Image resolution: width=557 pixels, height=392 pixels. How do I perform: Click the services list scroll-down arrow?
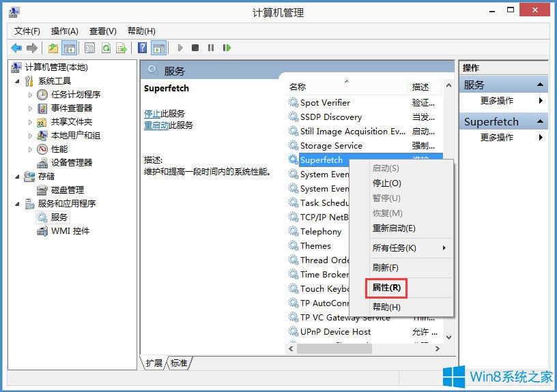448,337
